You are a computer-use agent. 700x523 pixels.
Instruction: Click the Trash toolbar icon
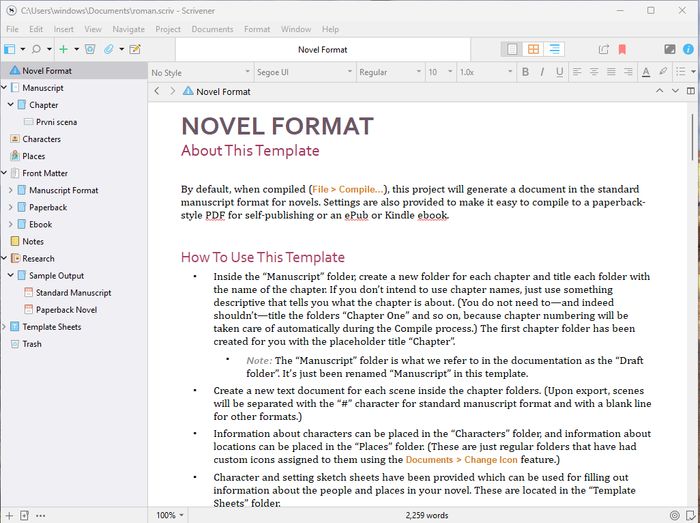click(x=90, y=49)
